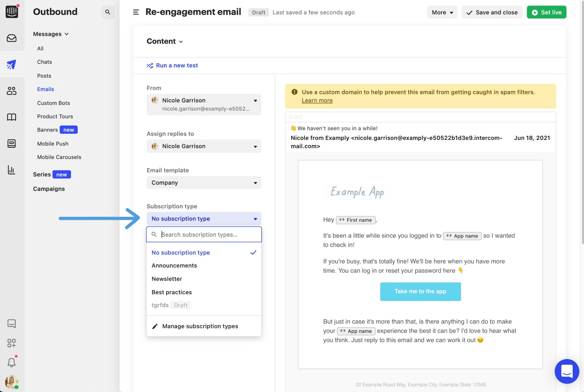This screenshot has height=392, width=584.
Task: Open Product Tours in sidebar
Action: coord(55,116)
